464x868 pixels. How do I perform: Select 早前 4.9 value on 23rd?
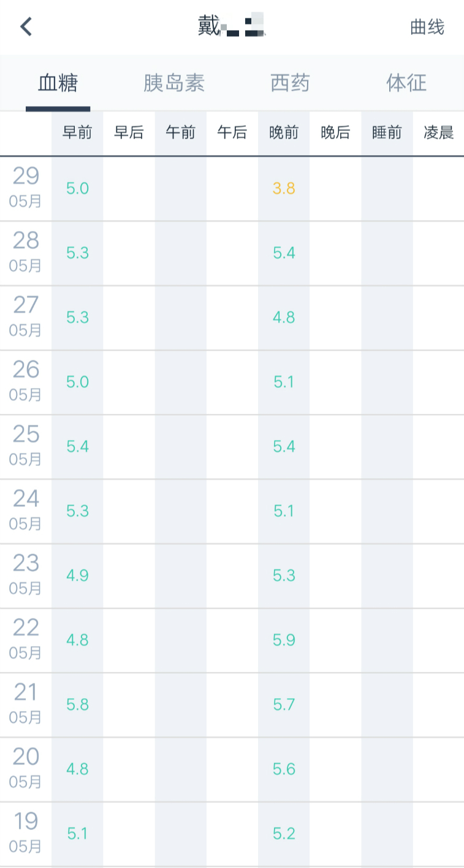click(77, 576)
